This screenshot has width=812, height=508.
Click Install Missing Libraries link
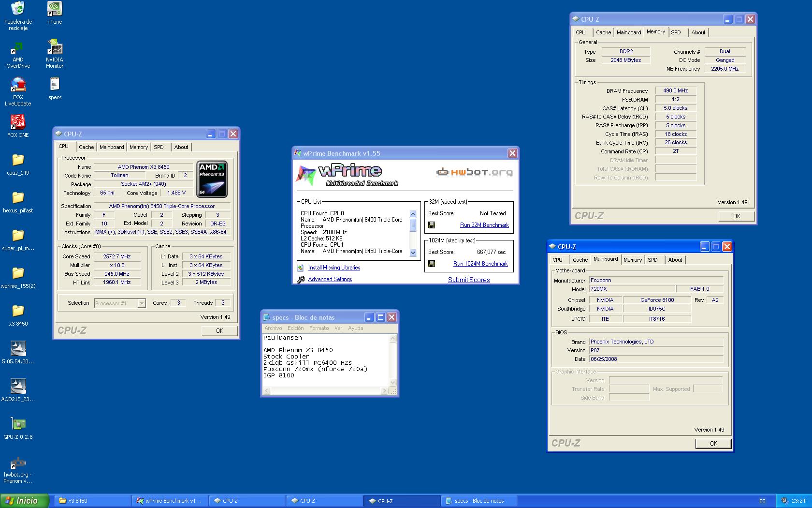tap(334, 268)
